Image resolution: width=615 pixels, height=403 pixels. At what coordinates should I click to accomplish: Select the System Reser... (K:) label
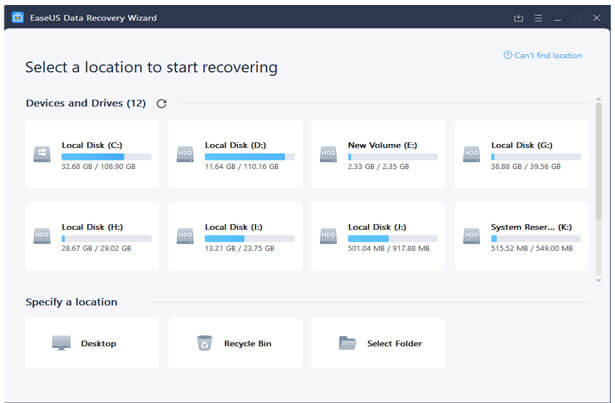point(531,227)
